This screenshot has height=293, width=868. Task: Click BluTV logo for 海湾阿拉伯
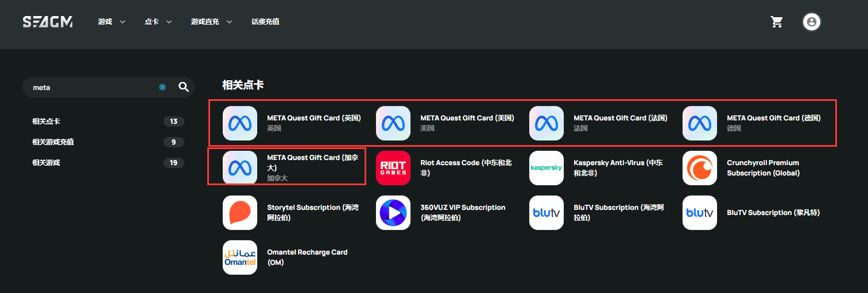[x=547, y=213]
